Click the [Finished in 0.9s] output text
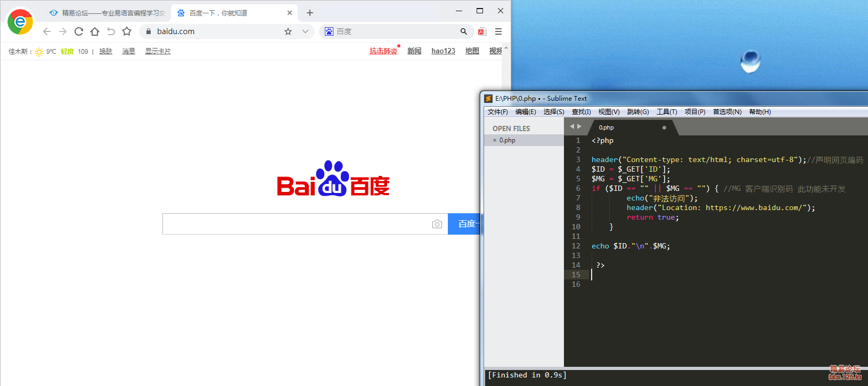This screenshot has width=868, height=386. click(x=527, y=375)
